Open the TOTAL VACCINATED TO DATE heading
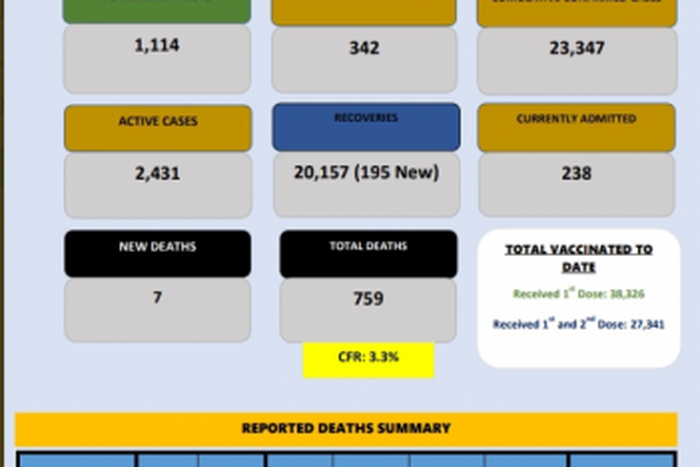This screenshot has width=700, height=467. (x=578, y=258)
